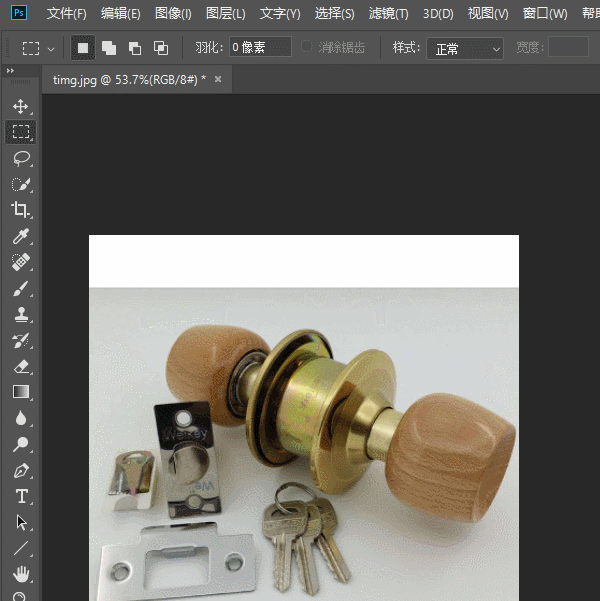600x601 pixels.
Task: Switch to Add to Selection mode
Action: coord(109,48)
